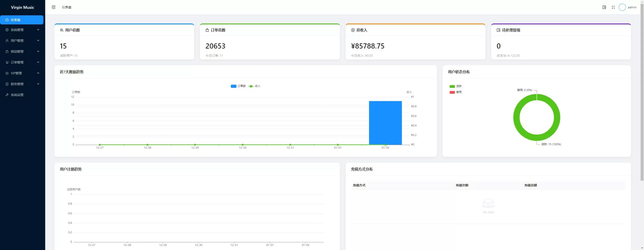Toggle red 禁用 legend swatch
The image size is (644, 250).
(452, 92)
